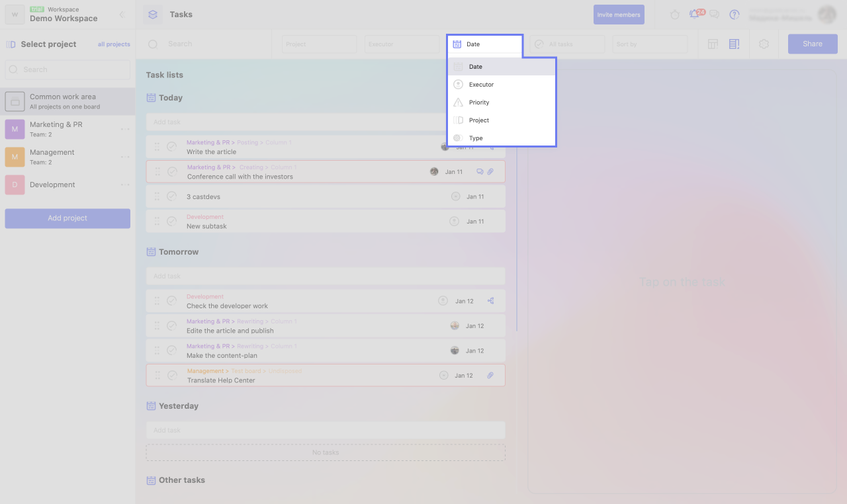This screenshot has height=504, width=847.
Task: Open the settings gear icon
Action: tap(764, 44)
